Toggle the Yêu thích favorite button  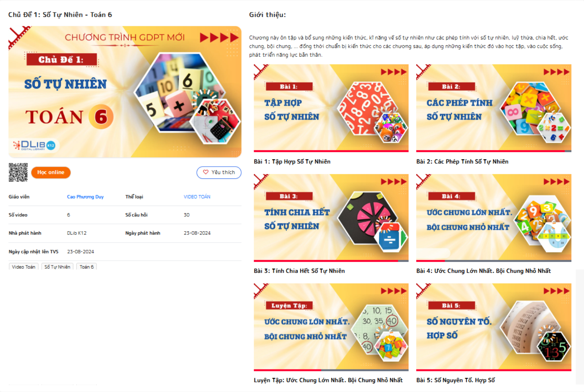(219, 172)
